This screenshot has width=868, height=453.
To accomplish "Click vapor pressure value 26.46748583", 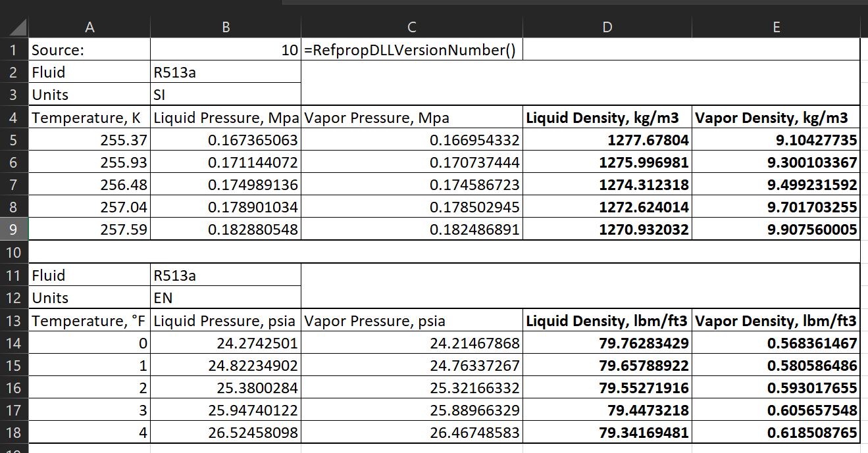I will [412, 433].
